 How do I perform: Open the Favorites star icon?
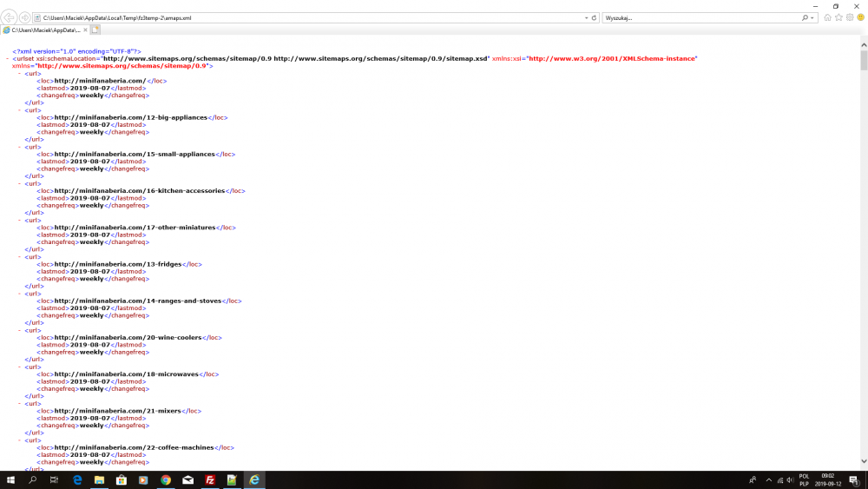838,17
